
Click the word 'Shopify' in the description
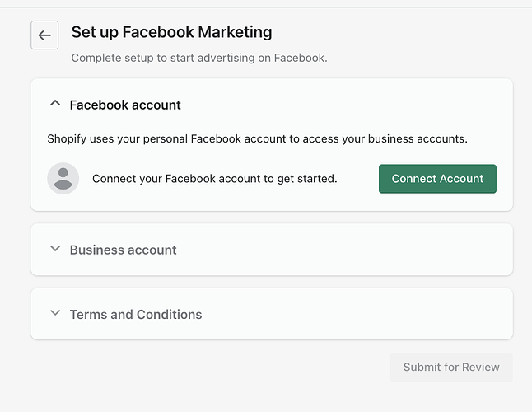coord(69,138)
